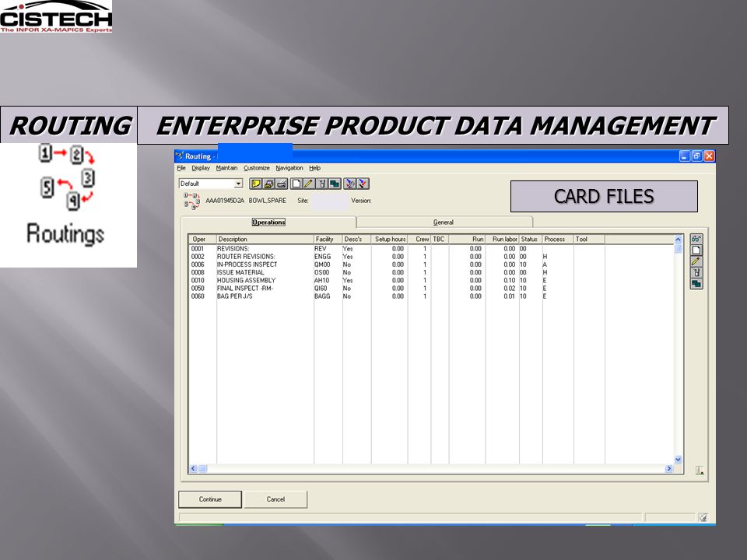
Task: Click facility code AH10
Action: click(321, 281)
